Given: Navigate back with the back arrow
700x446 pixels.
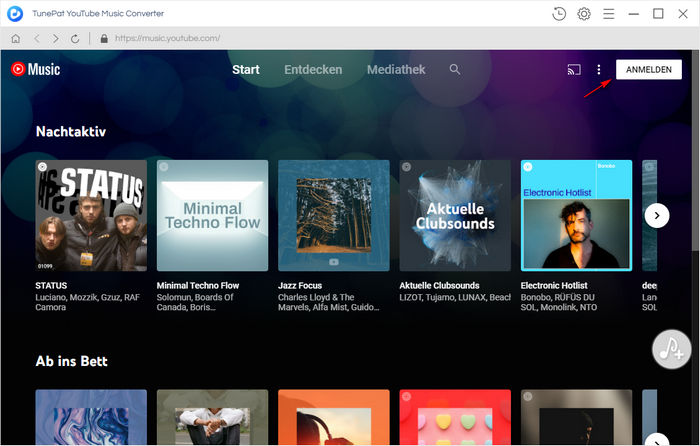Looking at the screenshot, I should tap(37, 38).
